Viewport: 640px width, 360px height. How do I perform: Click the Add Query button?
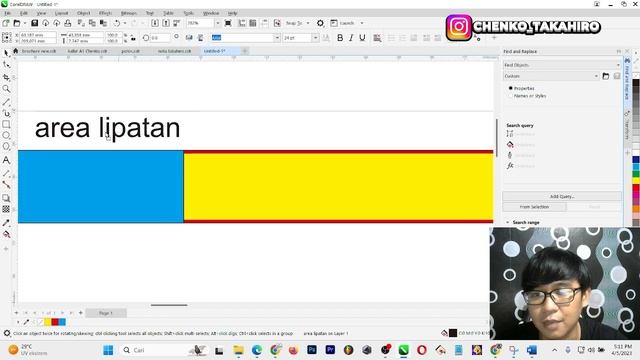562,196
